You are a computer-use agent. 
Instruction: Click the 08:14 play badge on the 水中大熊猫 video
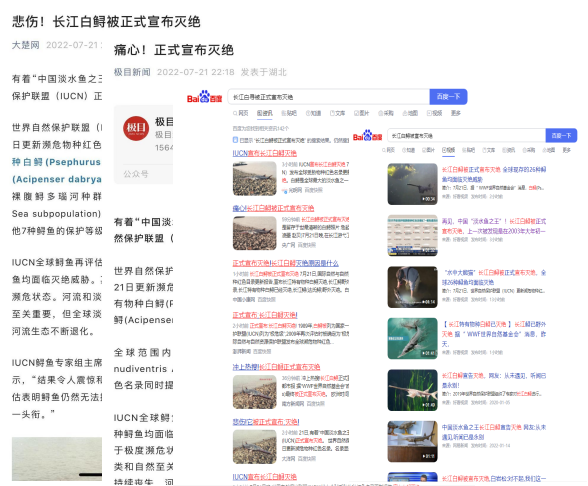(x=429, y=302)
